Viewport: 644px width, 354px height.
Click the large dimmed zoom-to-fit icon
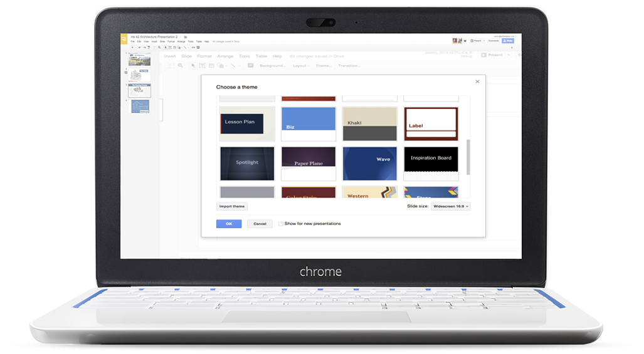point(171,66)
